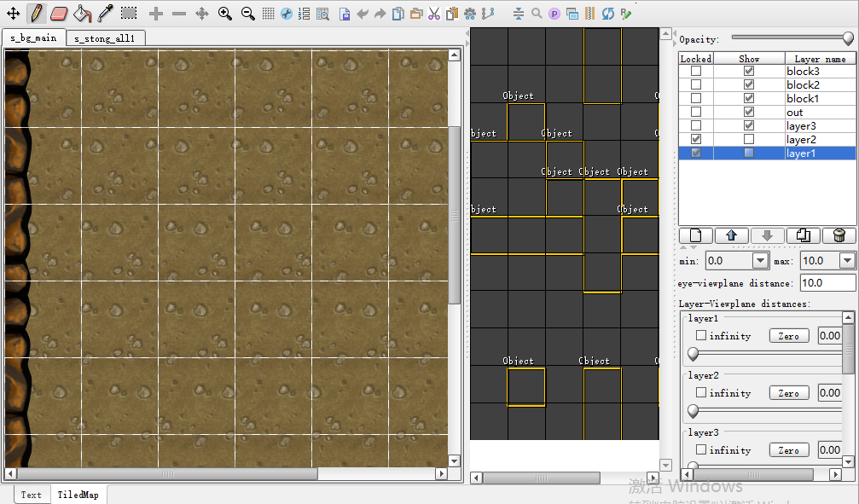859x504 pixels.
Task: Click layer distances panel scroll-up arrow
Action: pyautogui.click(x=848, y=317)
